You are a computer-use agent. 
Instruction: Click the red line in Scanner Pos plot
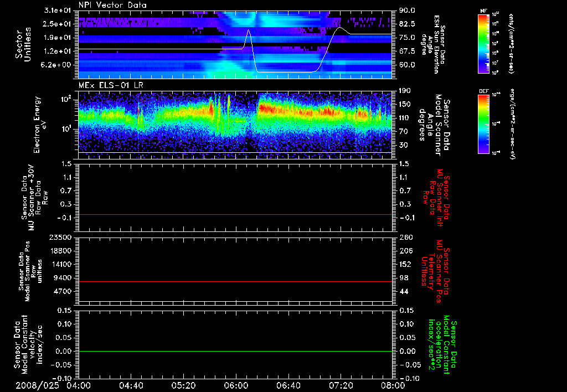tap(235, 282)
